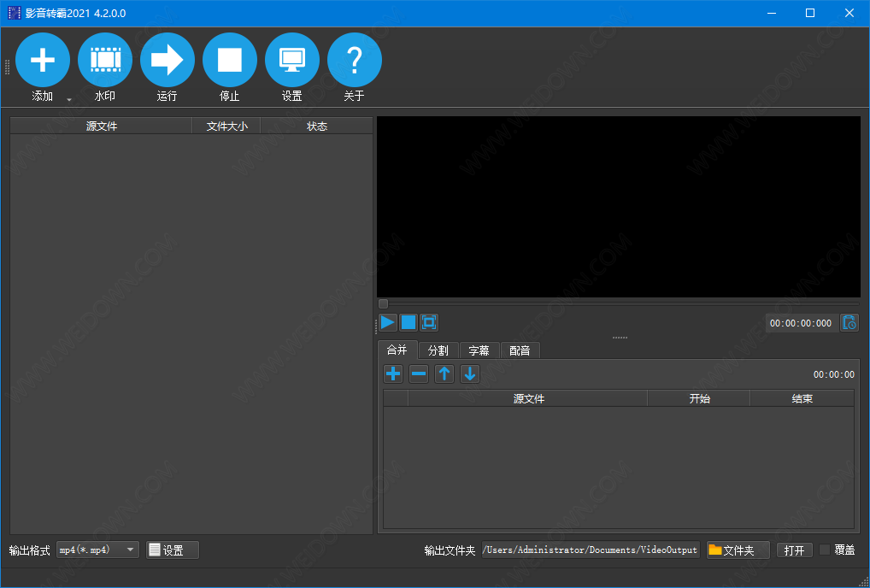870x588 pixels.
Task: Click the 文件大小 column header
Action: click(x=226, y=126)
